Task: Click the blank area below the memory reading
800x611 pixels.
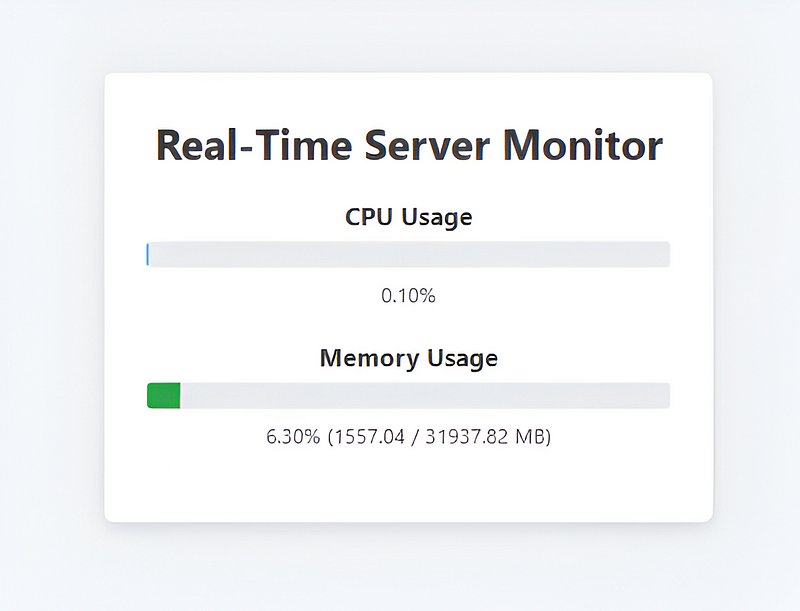Action: [x=408, y=485]
